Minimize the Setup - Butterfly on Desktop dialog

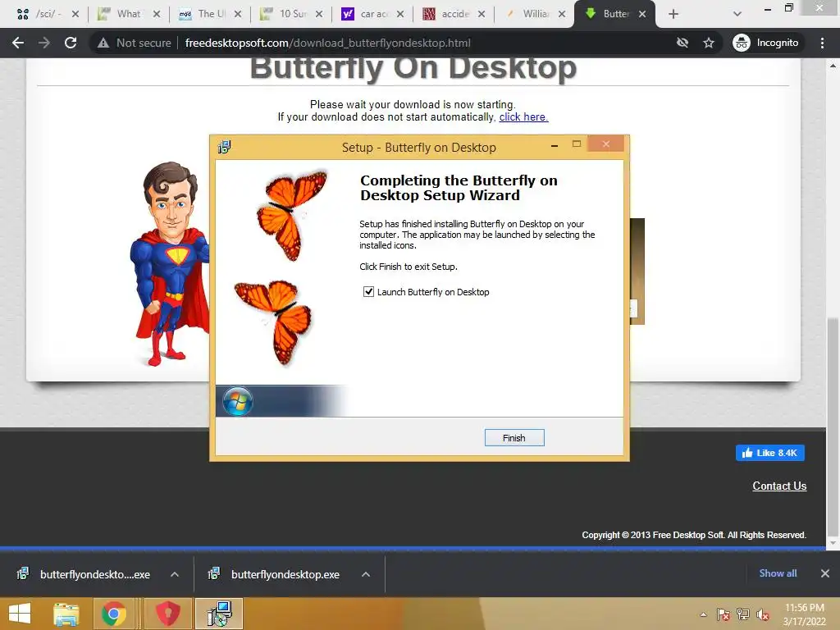tap(555, 145)
